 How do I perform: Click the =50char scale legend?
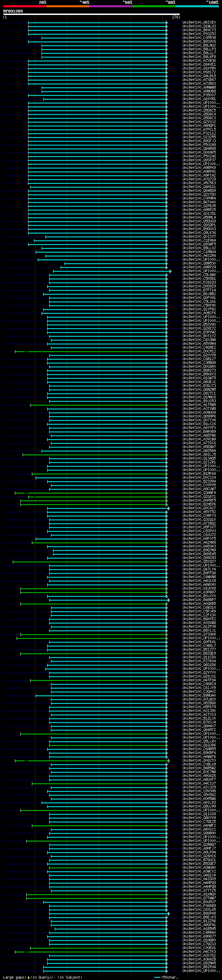pos(166,977)
